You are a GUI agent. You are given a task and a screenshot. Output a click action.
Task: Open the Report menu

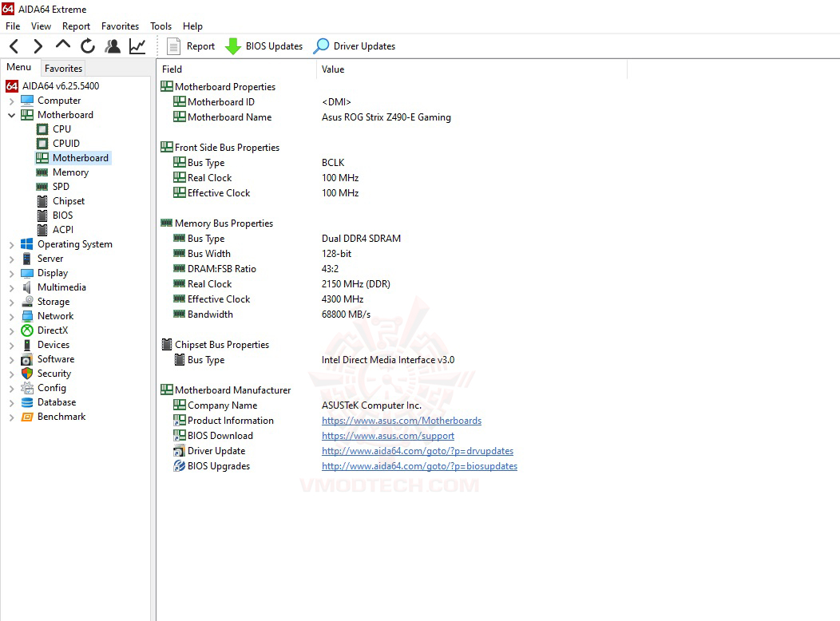[x=76, y=26]
